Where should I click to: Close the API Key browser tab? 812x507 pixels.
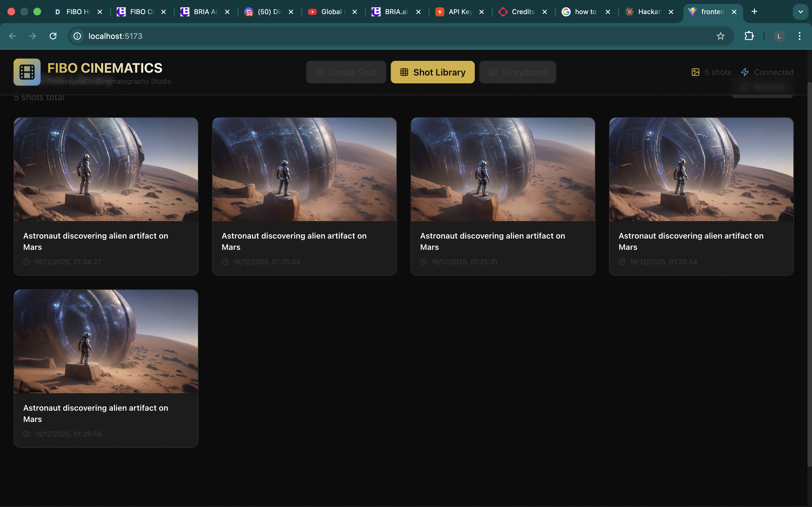pyautogui.click(x=482, y=12)
